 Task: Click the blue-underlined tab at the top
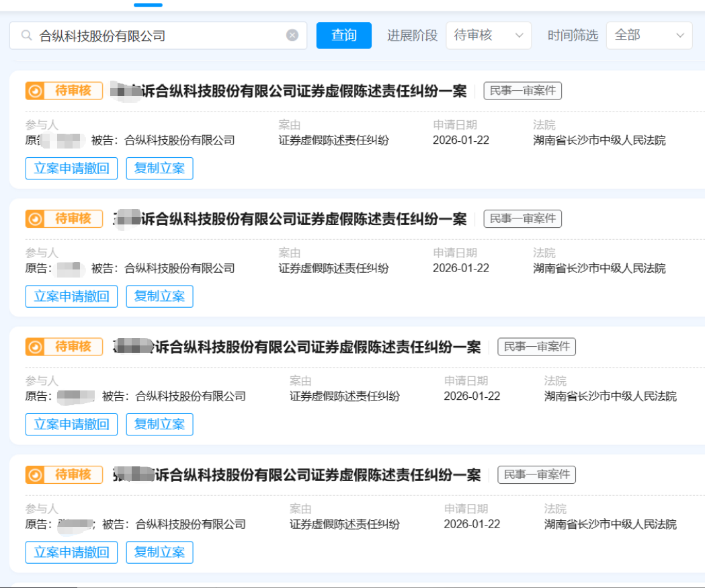point(147,5)
